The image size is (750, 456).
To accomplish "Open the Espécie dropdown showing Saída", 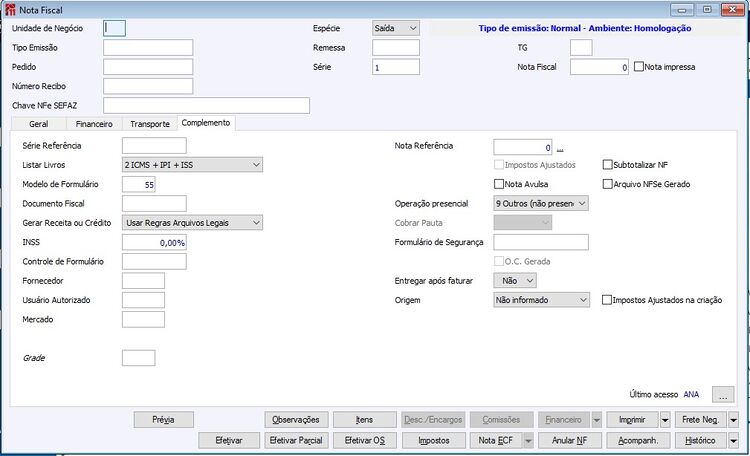I will [x=396, y=28].
